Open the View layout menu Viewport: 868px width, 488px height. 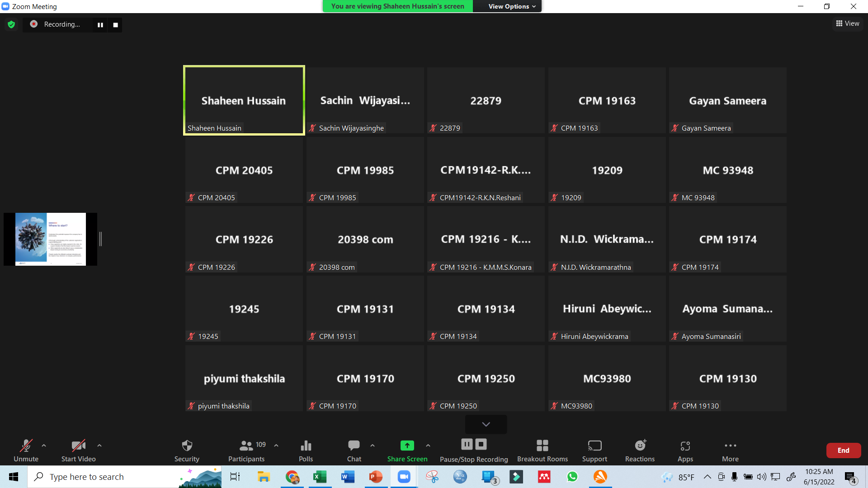coord(848,23)
